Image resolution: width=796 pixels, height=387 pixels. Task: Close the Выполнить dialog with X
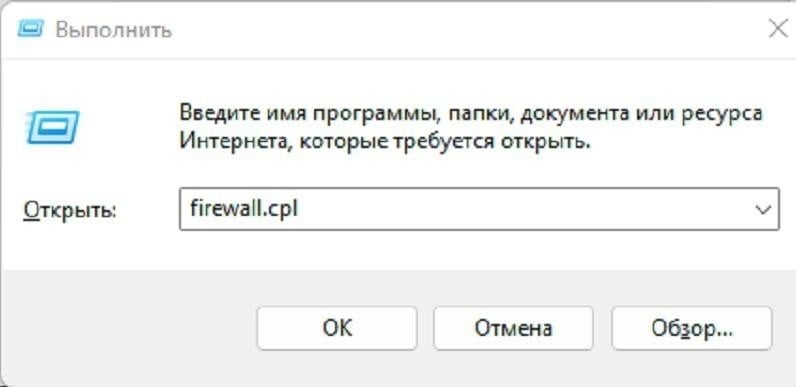tap(778, 29)
